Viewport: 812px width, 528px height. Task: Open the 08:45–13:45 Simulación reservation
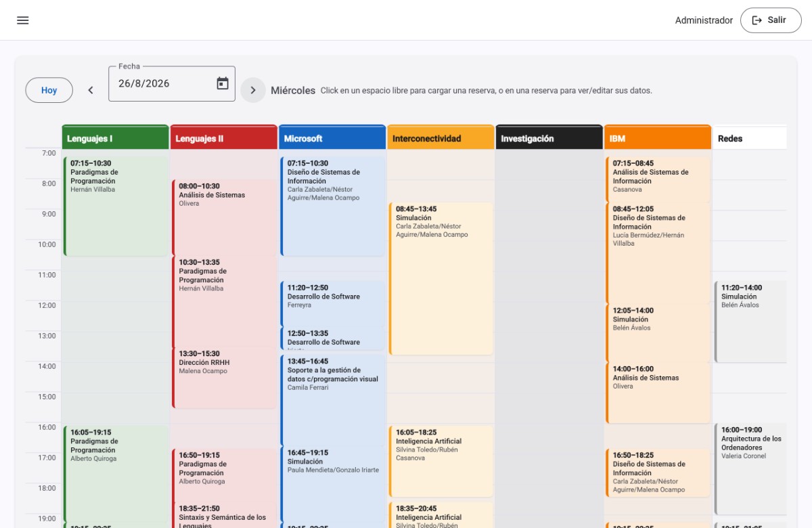pos(441,278)
